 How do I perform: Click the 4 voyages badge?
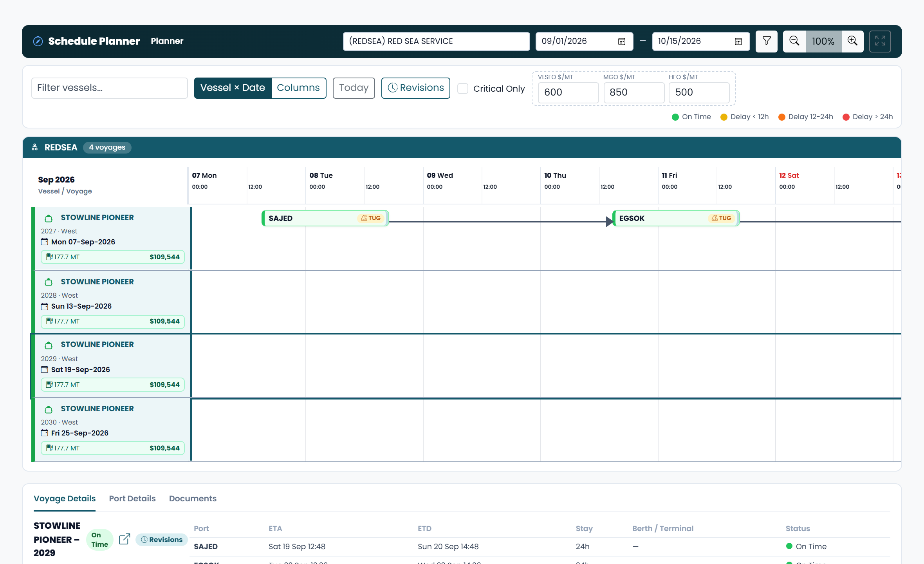click(x=107, y=147)
